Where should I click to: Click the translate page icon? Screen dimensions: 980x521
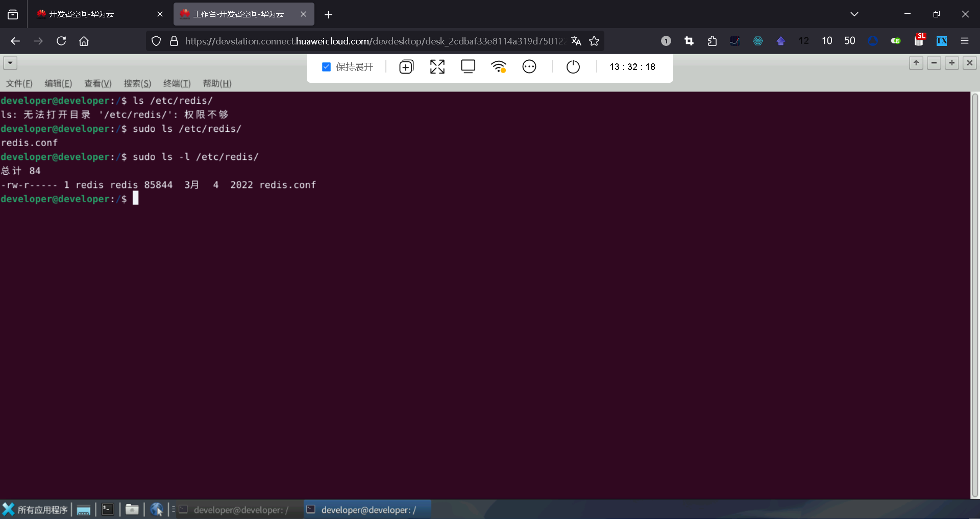[x=576, y=41]
